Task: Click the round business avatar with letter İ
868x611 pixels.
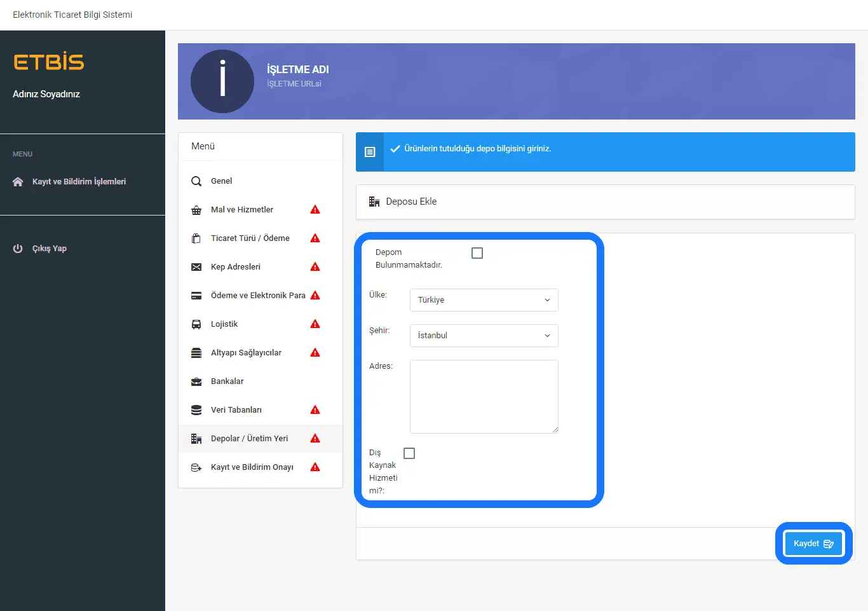Action: 222,81
